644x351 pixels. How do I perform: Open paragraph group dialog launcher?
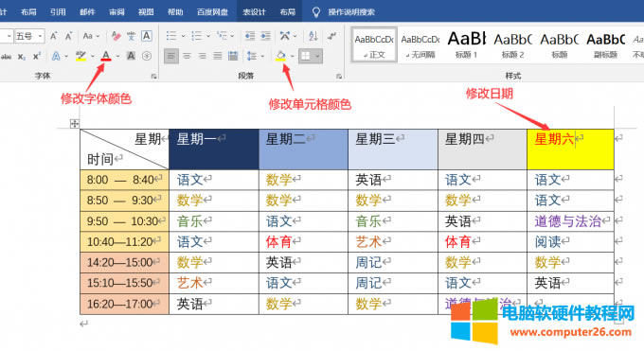339,76
